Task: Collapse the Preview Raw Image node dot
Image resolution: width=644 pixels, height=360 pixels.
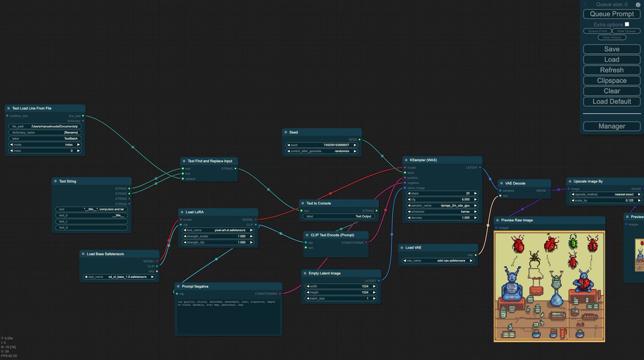Action: (497, 220)
